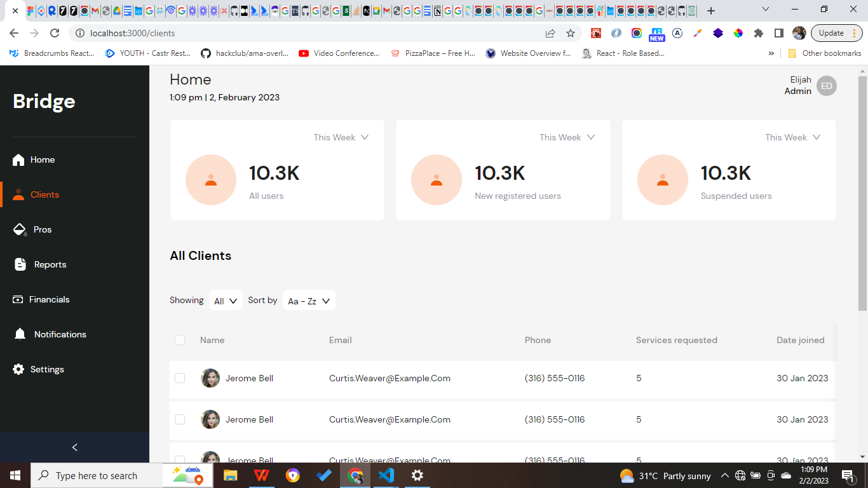Click the first Jerome Bell profile photo
The width and height of the screenshot is (868, 488).
click(x=210, y=378)
